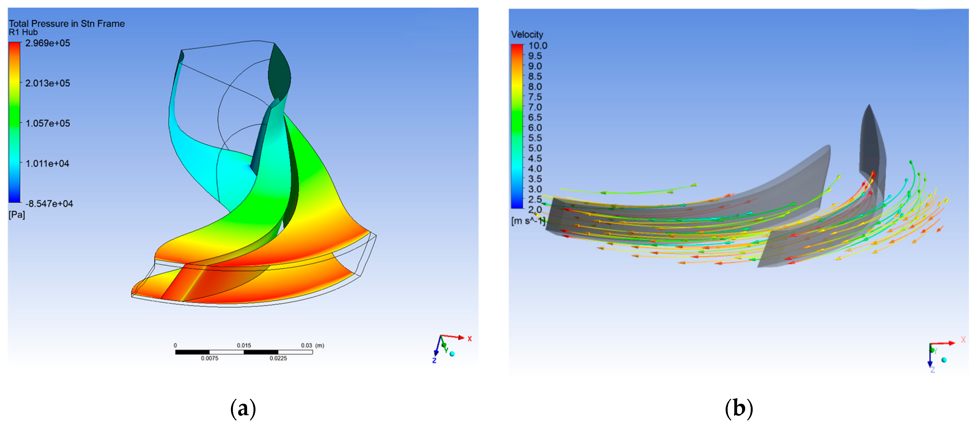980x428 pixels.
Task: Click the 0.0075 ruler label
Action: [x=209, y=358]
